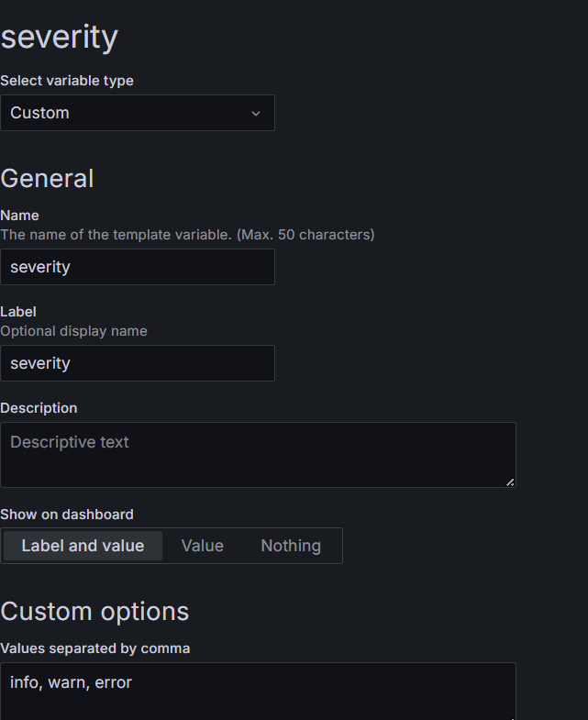The height and width of the screenshot is (720, 588).
Task: Choose "Value" for Show on dashboard
Action: (x=202, y=546)
